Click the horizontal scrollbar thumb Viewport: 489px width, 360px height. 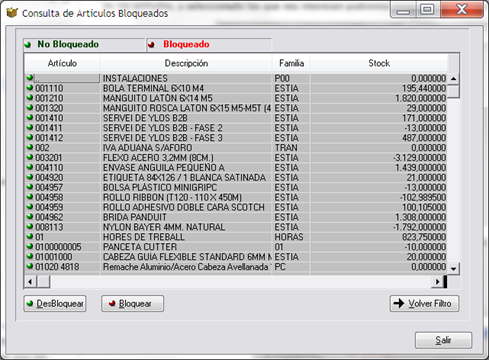pos(43,282)
